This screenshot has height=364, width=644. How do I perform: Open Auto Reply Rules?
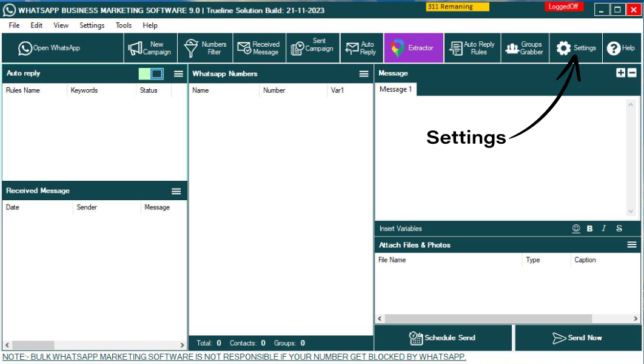(x=473, y=48)
